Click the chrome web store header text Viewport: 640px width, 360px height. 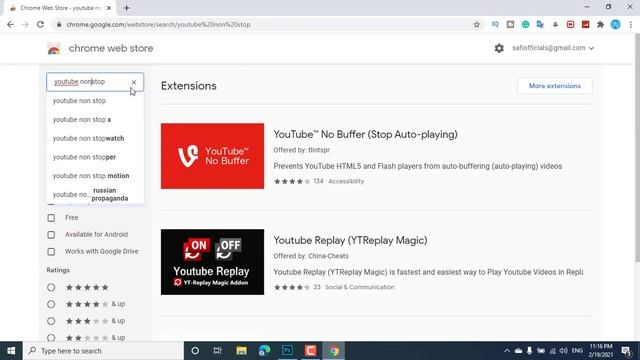tap(111, 48)
